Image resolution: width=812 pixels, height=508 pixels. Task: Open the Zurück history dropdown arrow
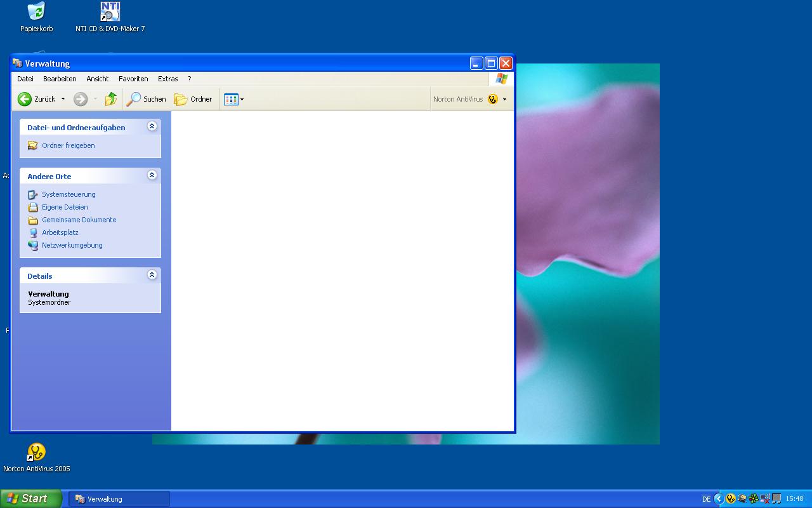point(63,99)
